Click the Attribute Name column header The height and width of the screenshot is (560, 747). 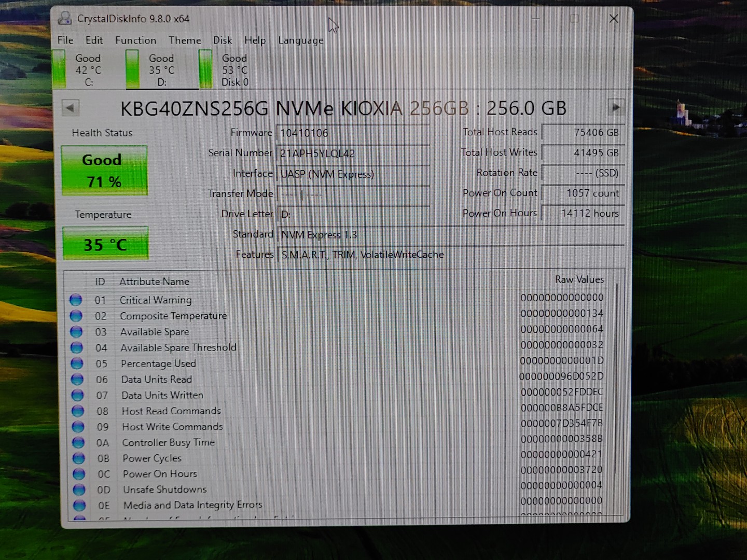[154, 282]
